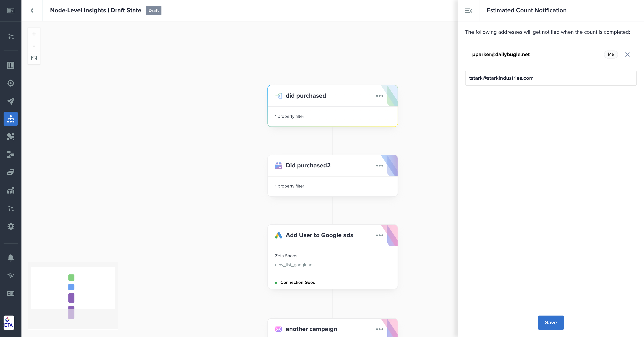Image resolution: width=644 pixels, height=337 pixels.
Task: Open options menu on another campaign node
Action: (x=379, y=329)
